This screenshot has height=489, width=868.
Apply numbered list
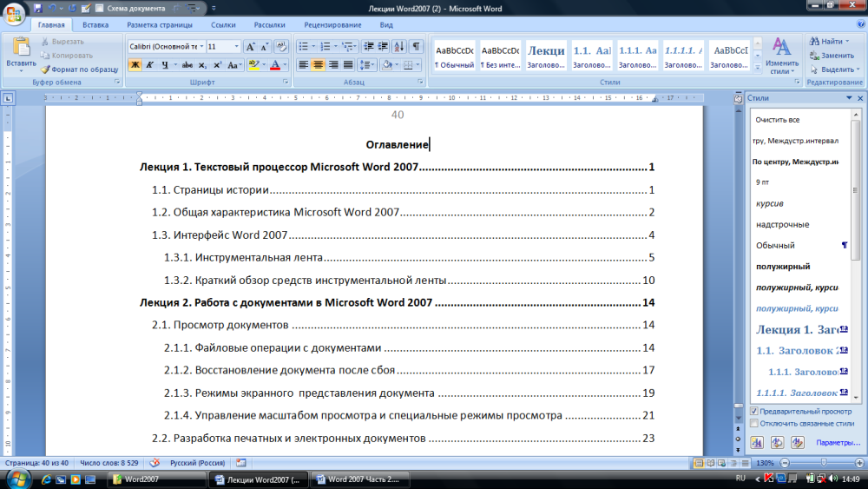[x=325, y=47]
